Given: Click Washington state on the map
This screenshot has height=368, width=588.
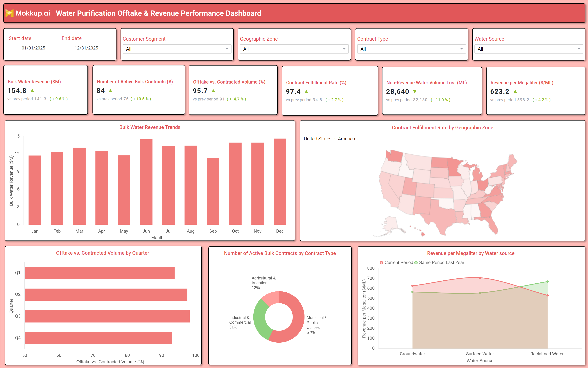Looking at the screenshot, I should pyautogui.click(x=395, y=156).
